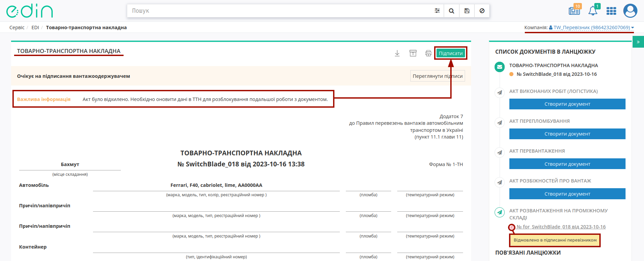This screenshot has height=261, width=644.
Task: Open notifications bell icon
Action: click(593, 11)
